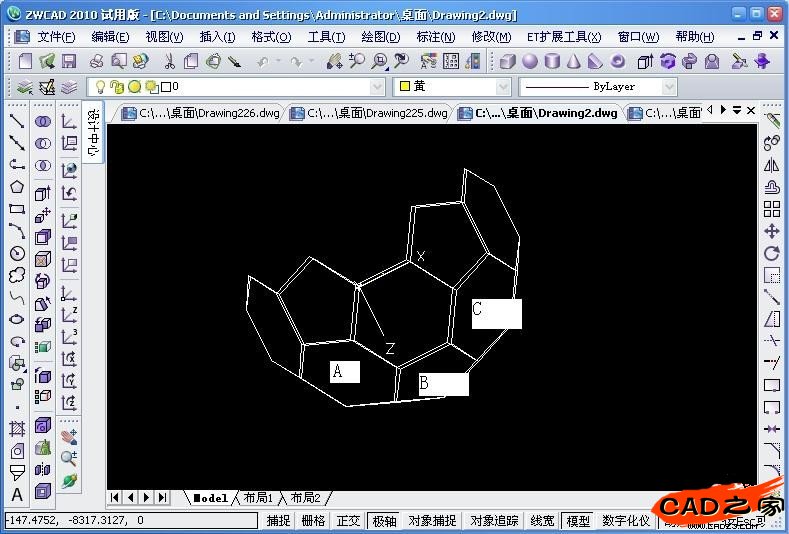Click the New file icon in the toolbar
Viewport: 789px width, 534px height.
point(25,61)
